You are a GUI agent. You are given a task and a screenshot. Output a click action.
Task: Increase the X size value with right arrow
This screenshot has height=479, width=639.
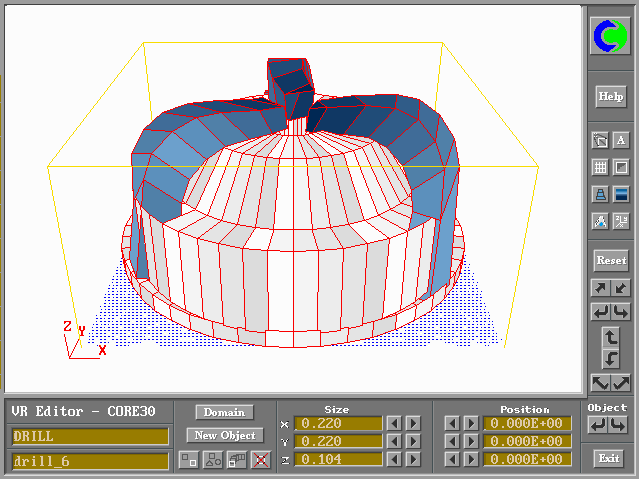[x=412, y=423]
